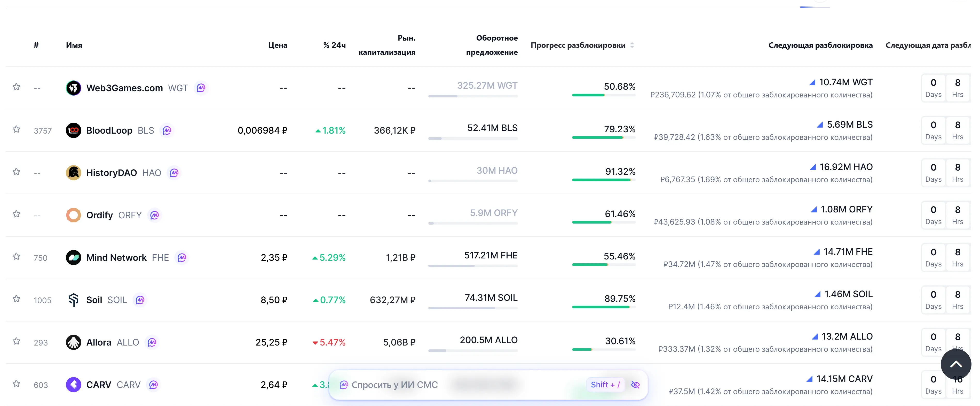The height and width of the screenshot is (406, 980).
Task: Ask CMC AI about FHE
Action: tap(182, 257)
